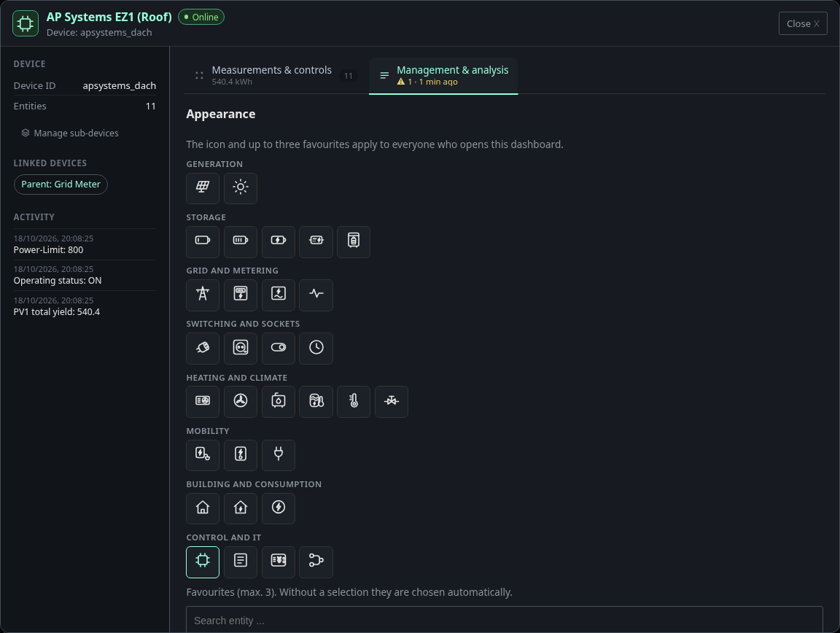The image size is (840, 633).
Task: Select the three-bar battery icon under Storage
Action: tap(241, 241)
